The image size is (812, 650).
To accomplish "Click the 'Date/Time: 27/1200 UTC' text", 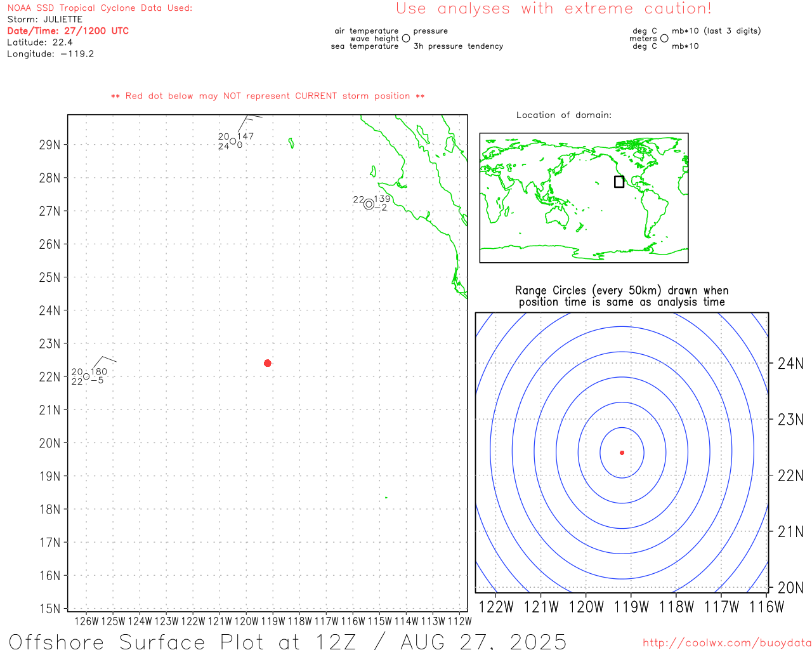I will [68, 31].
